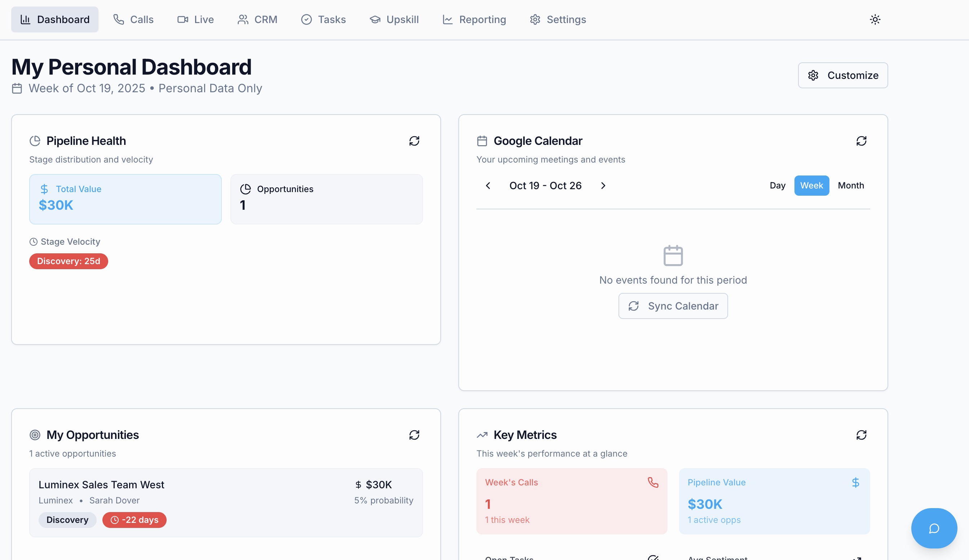Screen dimensions: 969x560
Task: Switch calendar to Month view
Action: (851, 186)
